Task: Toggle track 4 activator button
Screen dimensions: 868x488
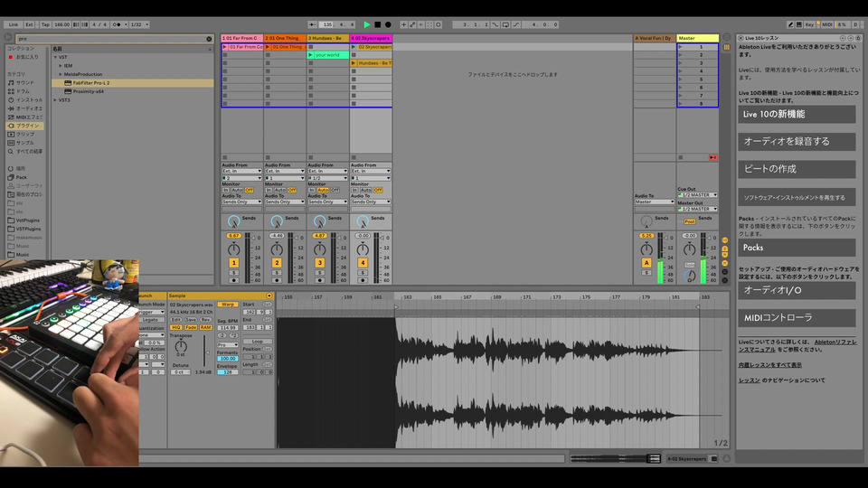Action: pos(363,263)
